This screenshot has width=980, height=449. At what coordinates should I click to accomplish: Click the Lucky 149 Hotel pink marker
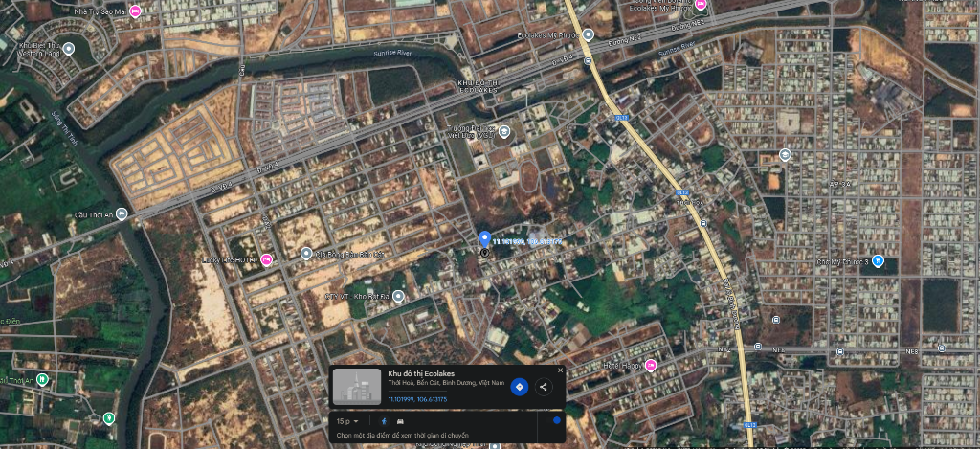click(267, 259)
